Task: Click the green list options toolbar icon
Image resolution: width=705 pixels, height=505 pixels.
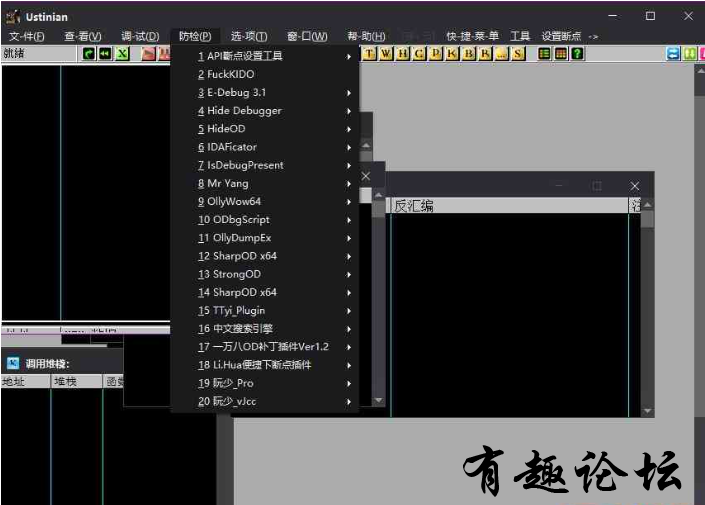Action: (x=544, y=54)
